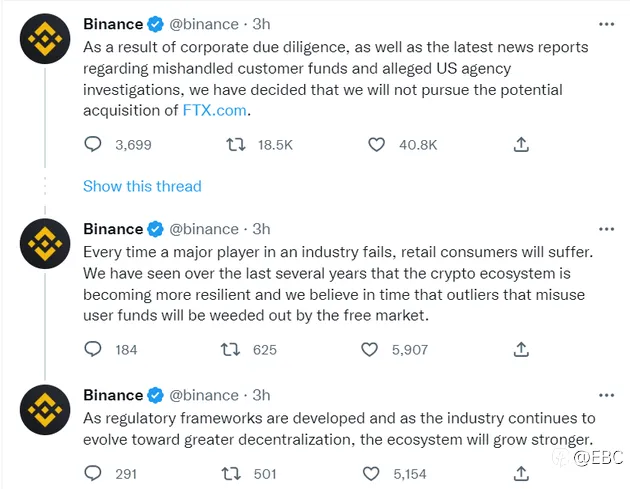
Task: Reply to the regulatory frameworks tweet
Action: (x=93, y=473)
